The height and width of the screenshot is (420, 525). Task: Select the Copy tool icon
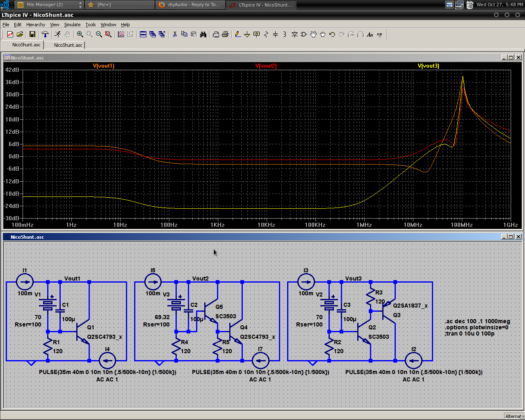coord(184,34)
